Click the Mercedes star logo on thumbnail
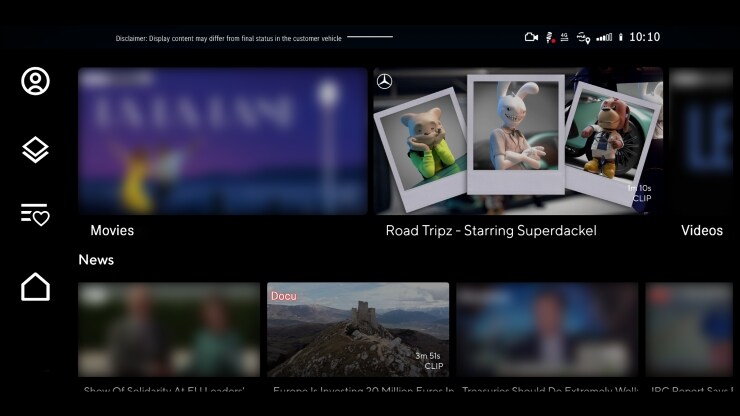The image size is (740, 416). [385, 81]
